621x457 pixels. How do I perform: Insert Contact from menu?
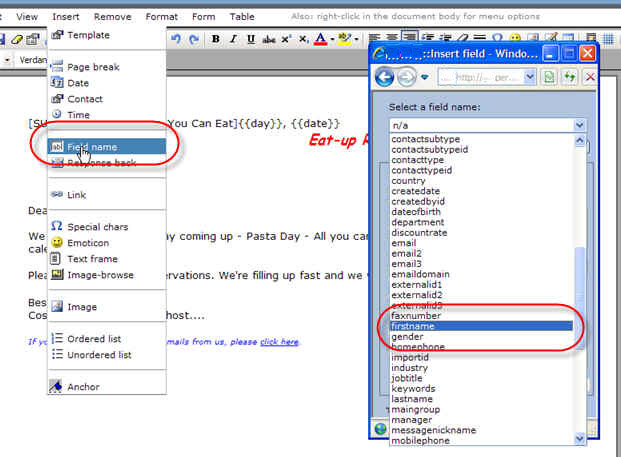pos(107,99)
